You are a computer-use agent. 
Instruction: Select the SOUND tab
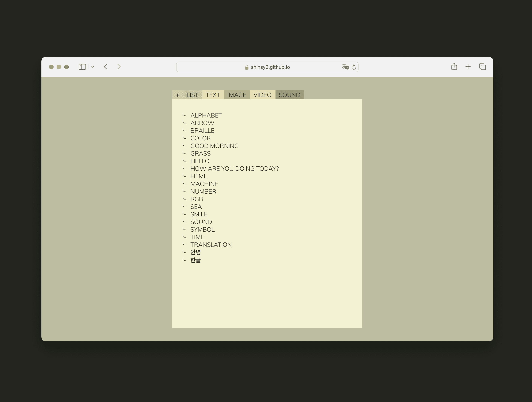(x=289, y=95)
